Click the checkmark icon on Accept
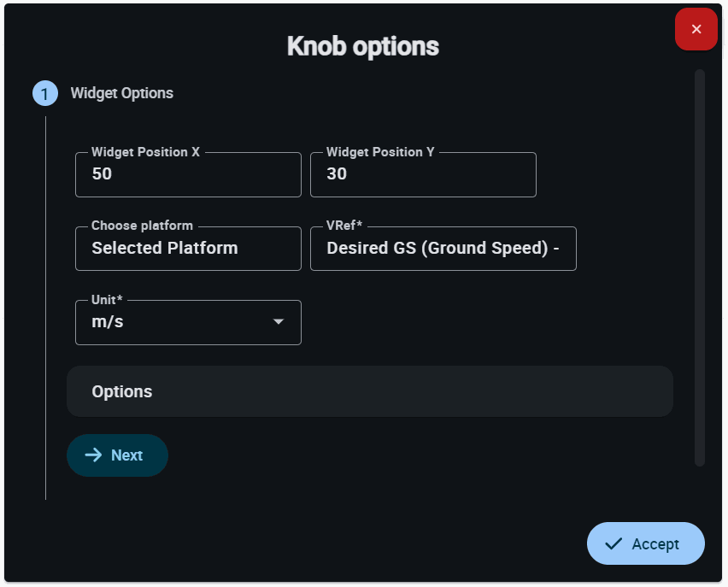This screenshot has width=728, height=587. click(613, 544)
